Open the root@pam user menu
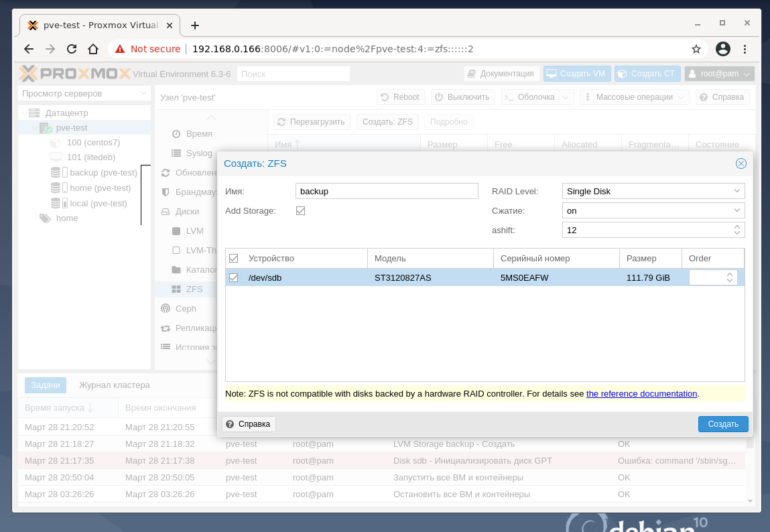Screen dimensions: 770x532 [x=719, y=74]
